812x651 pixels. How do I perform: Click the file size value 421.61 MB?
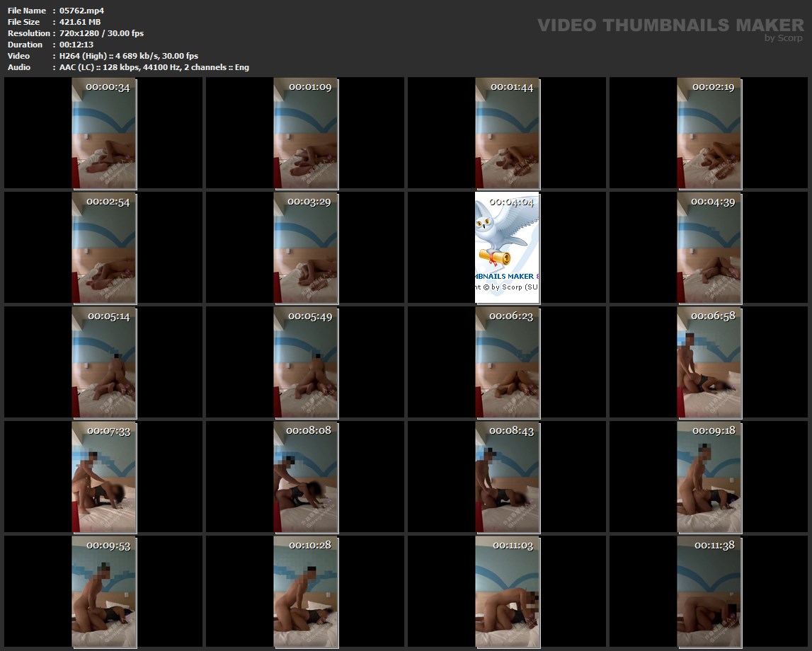[x=80, y=22]
